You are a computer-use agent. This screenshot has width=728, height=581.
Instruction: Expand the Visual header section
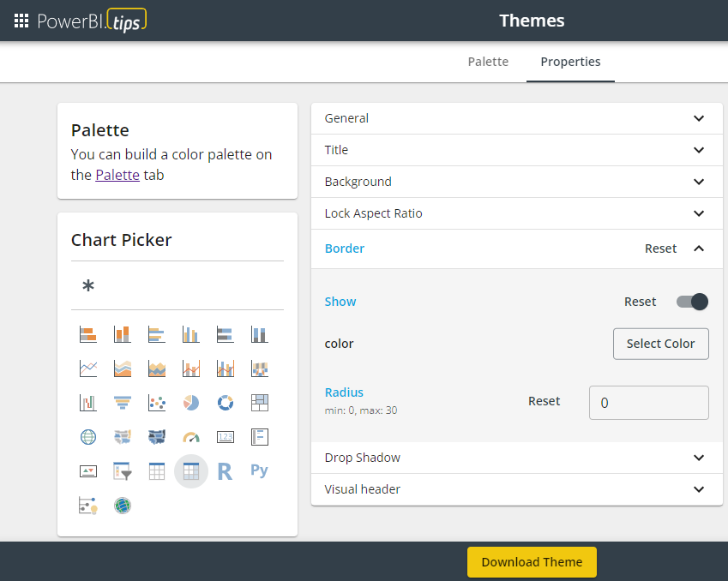(x=517, y=489)
